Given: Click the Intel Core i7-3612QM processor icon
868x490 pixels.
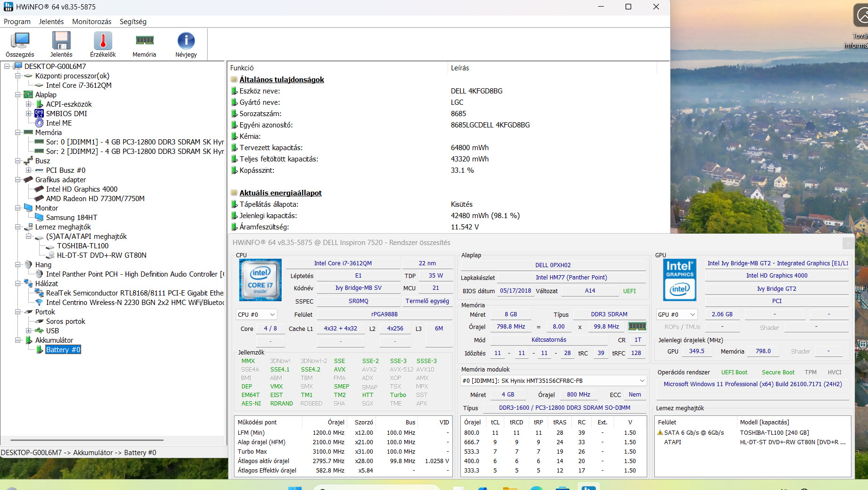Looking at the screenshot, I should click(x=39, y=85).
